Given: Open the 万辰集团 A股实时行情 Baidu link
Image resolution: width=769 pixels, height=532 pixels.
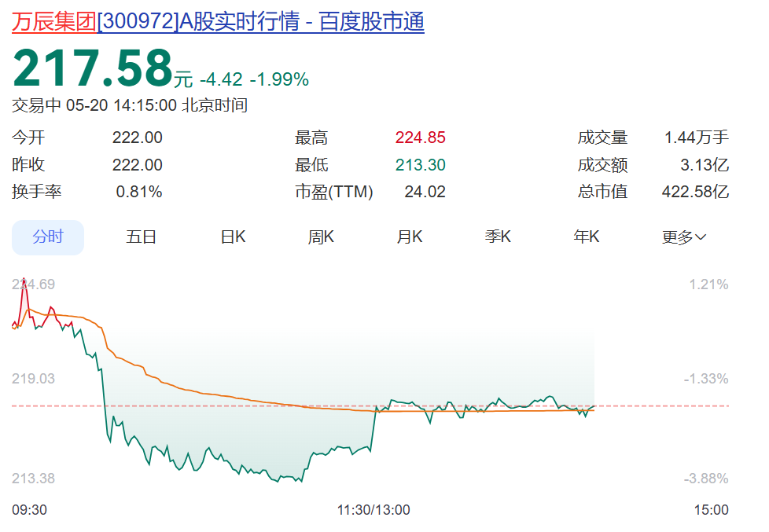Looking at the screenshot, I should 218,22.
